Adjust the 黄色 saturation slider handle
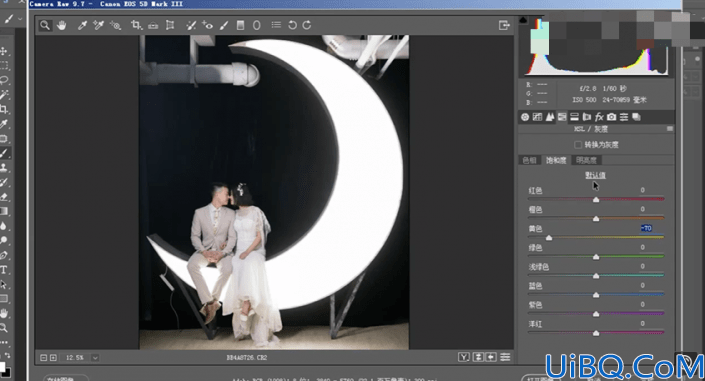705x381 pixels. [549, 238]
